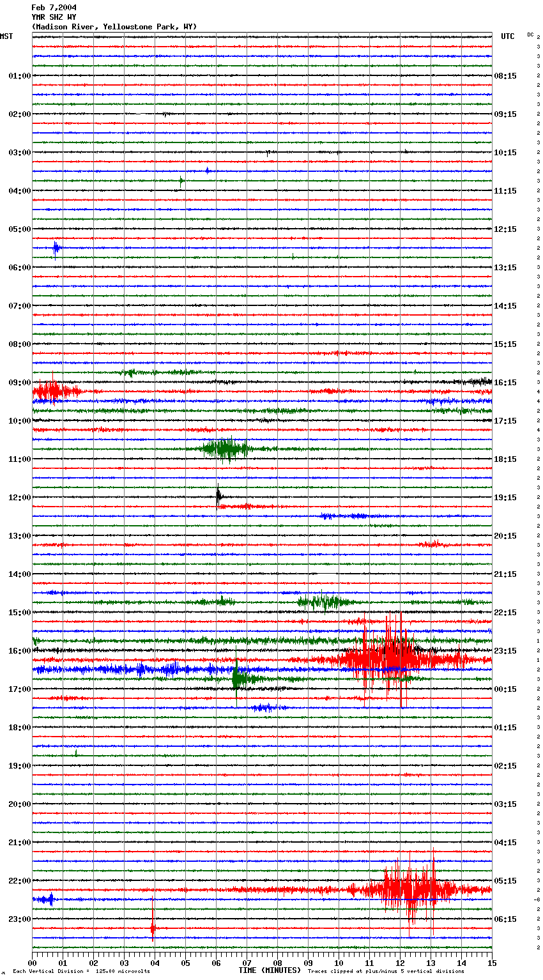543x980 pixels.
Task: Select the 08:00 MST time label
Action: [20, 344]
